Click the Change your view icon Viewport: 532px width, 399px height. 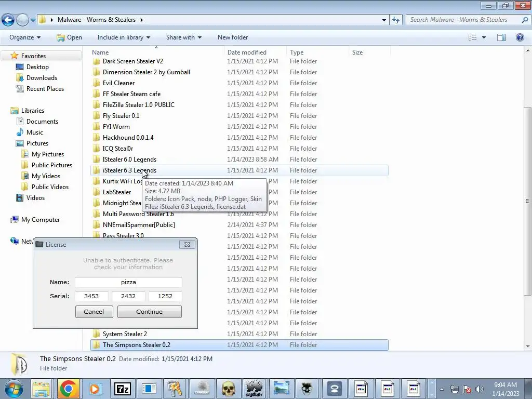(x=472, y=37)
